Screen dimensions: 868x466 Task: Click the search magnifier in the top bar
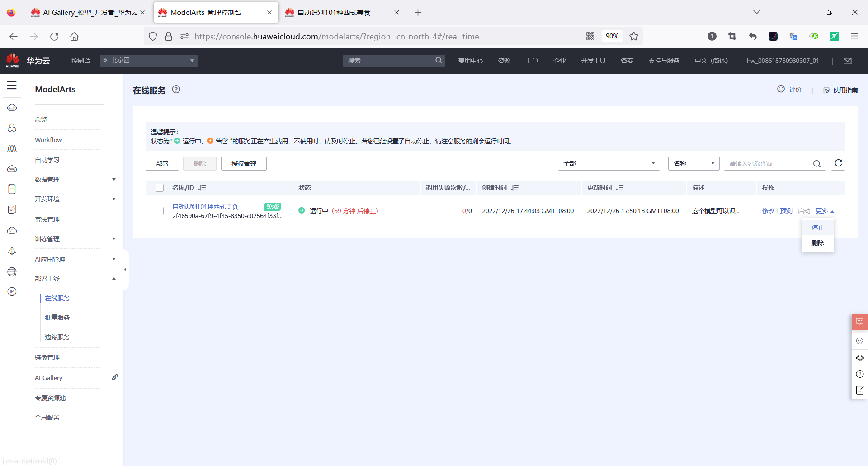[439, 60]
